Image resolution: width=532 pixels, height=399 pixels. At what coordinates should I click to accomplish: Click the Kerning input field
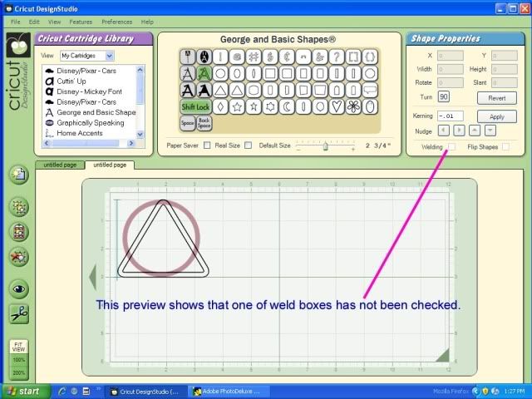point(451,116)
